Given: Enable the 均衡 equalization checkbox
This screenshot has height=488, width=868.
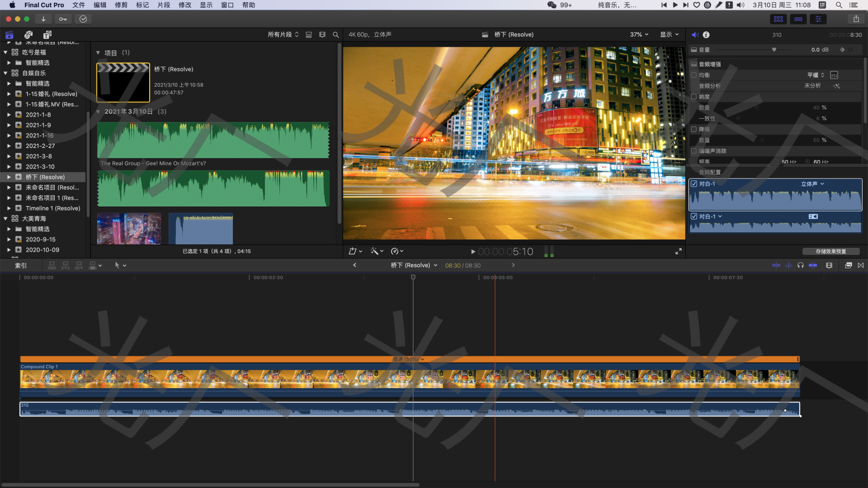Looking at the screenshot, I should pyautogui.click(x=694, y=75).
